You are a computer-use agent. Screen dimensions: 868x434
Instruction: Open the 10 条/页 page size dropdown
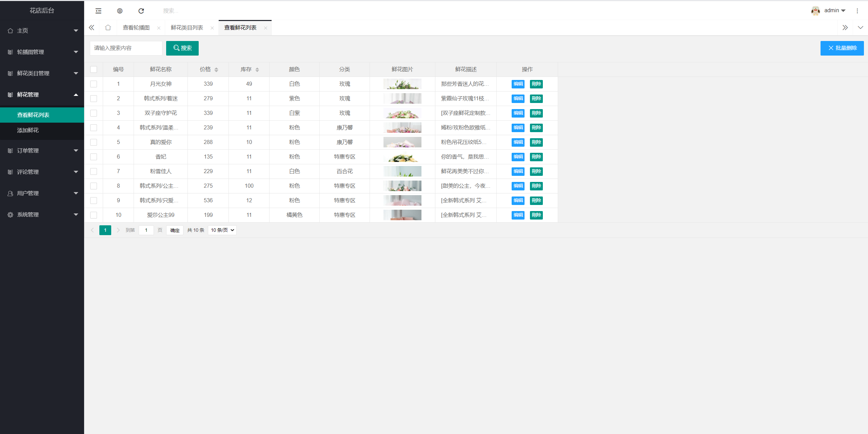[222, 230]
